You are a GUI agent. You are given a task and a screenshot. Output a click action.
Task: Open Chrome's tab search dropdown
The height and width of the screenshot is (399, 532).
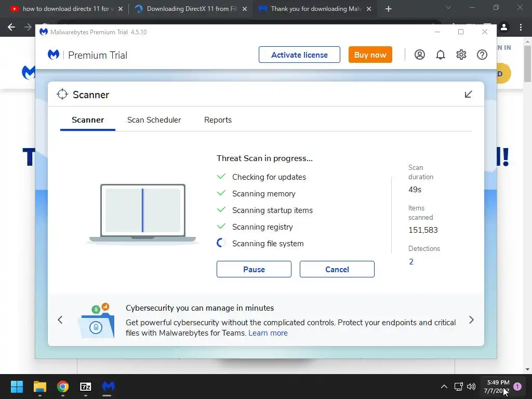pos(448,7)
